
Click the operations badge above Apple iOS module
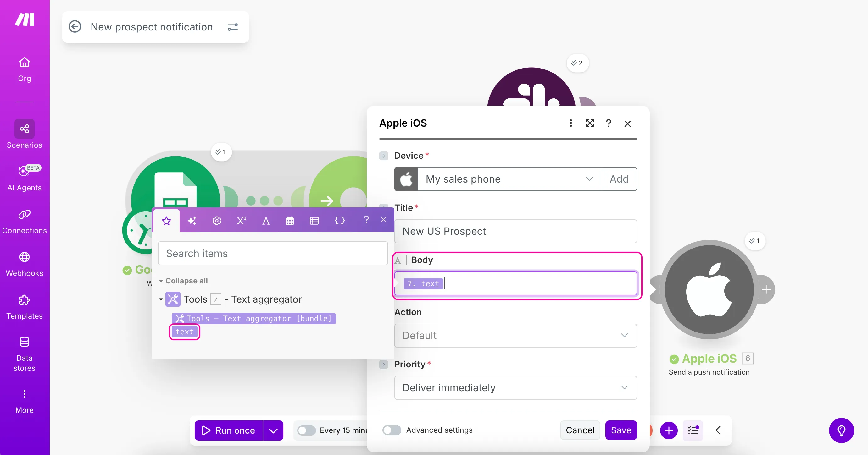[x=755, y=241]
